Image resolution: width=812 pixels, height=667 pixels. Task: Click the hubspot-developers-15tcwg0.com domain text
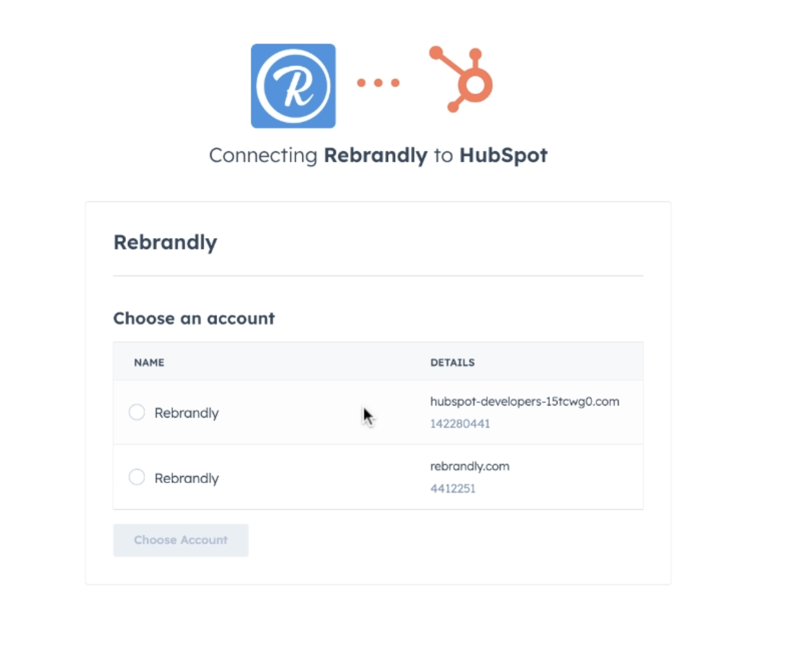(x=524, y=402)
